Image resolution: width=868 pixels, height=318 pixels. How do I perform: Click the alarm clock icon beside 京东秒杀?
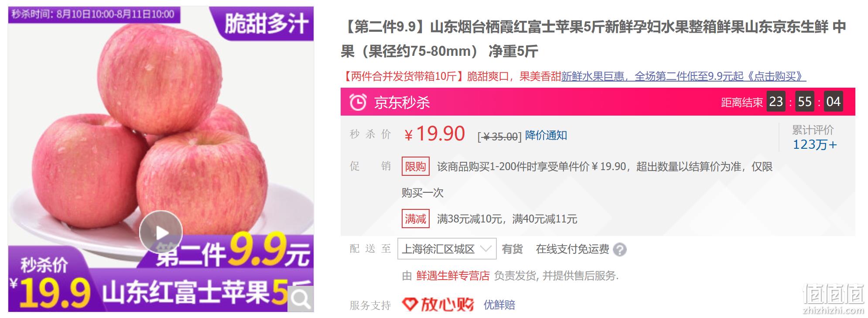click(358, 103)
